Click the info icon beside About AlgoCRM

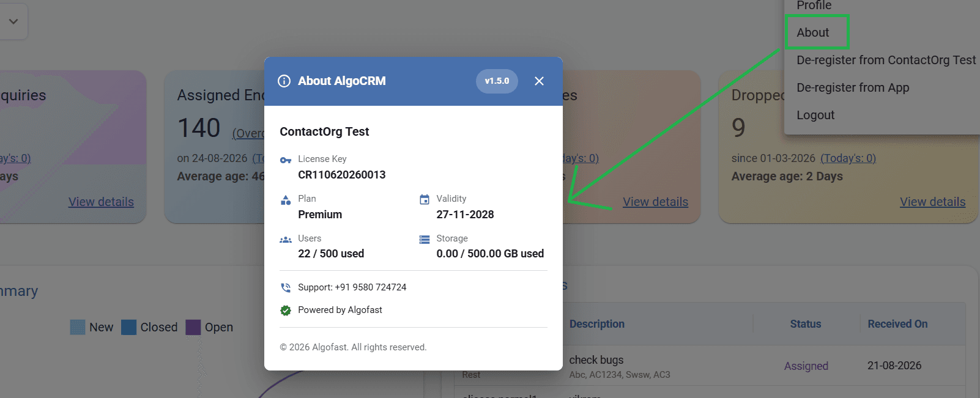pyautogui.click(x=284, y=81)
